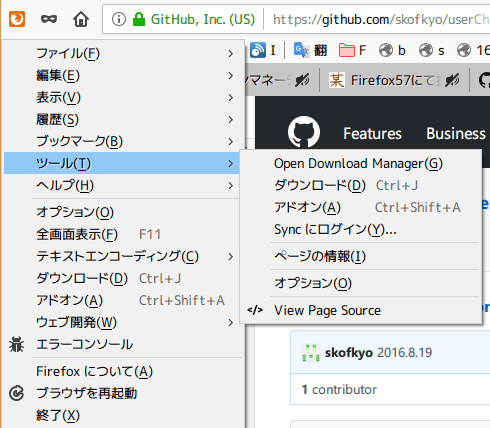Click the private browsing mask icon
The image size is (490, 428).
point(49,19)
